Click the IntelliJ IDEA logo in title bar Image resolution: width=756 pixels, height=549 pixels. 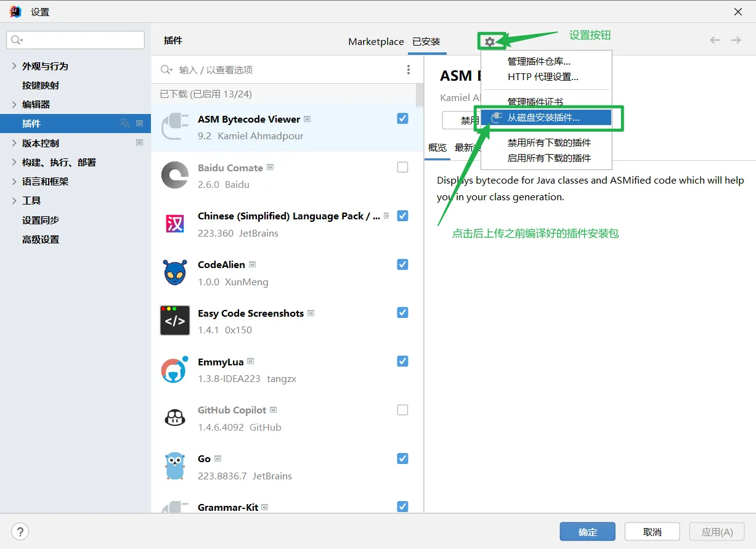point(16,12)
